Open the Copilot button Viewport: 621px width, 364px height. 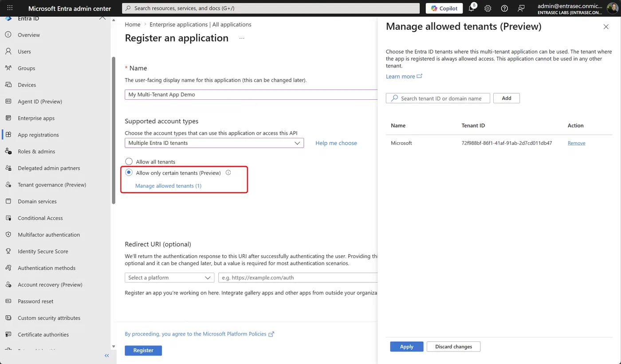[444, 8]
